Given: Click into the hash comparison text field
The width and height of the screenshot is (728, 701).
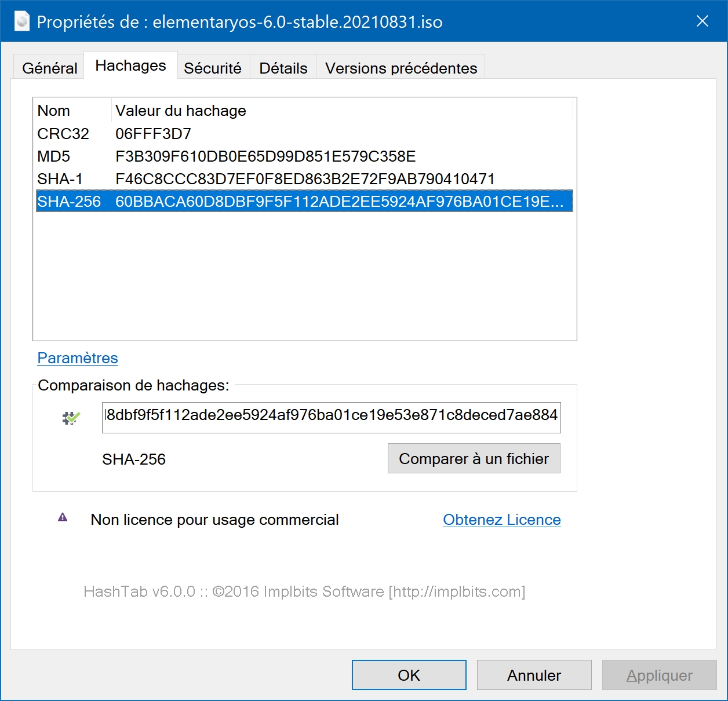Looking at the screenshot, I should [332, 417].
